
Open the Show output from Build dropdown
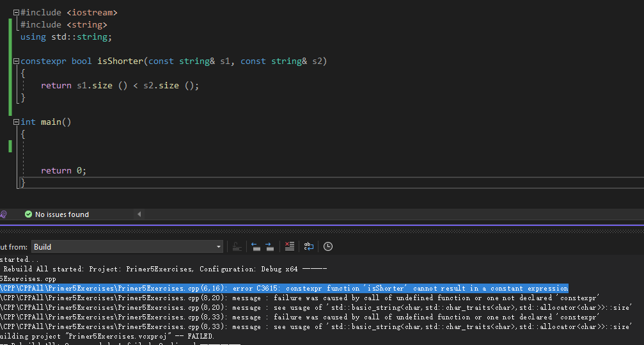(127, 246)
